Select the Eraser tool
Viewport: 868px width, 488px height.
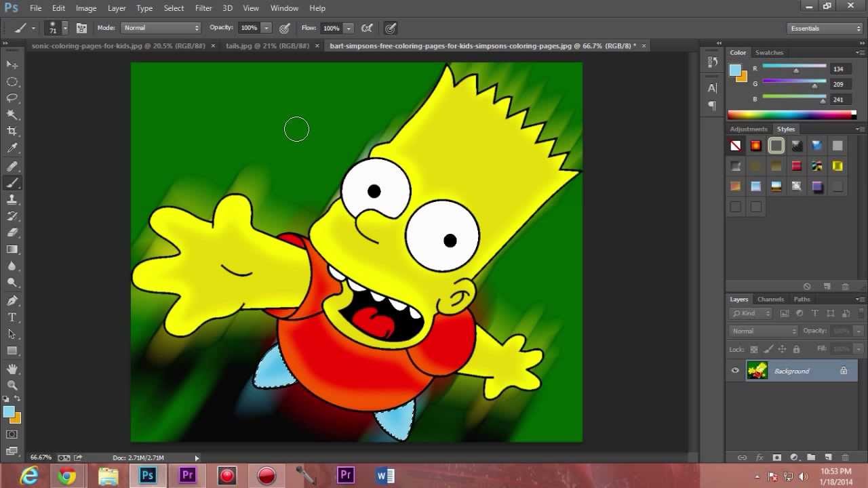[x=12, y=232]
